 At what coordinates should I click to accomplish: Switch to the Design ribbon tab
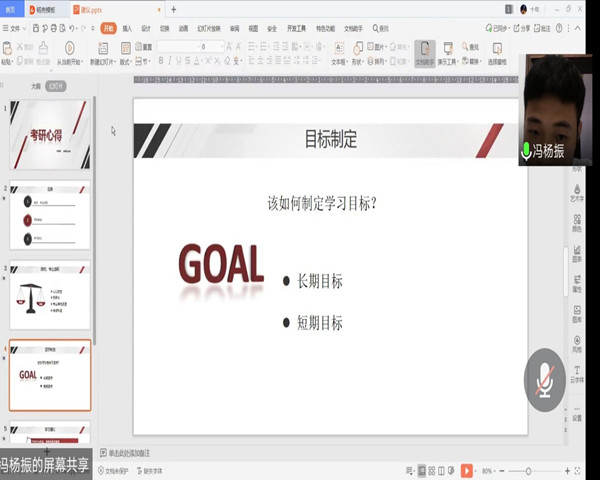[x=146, y=28]
